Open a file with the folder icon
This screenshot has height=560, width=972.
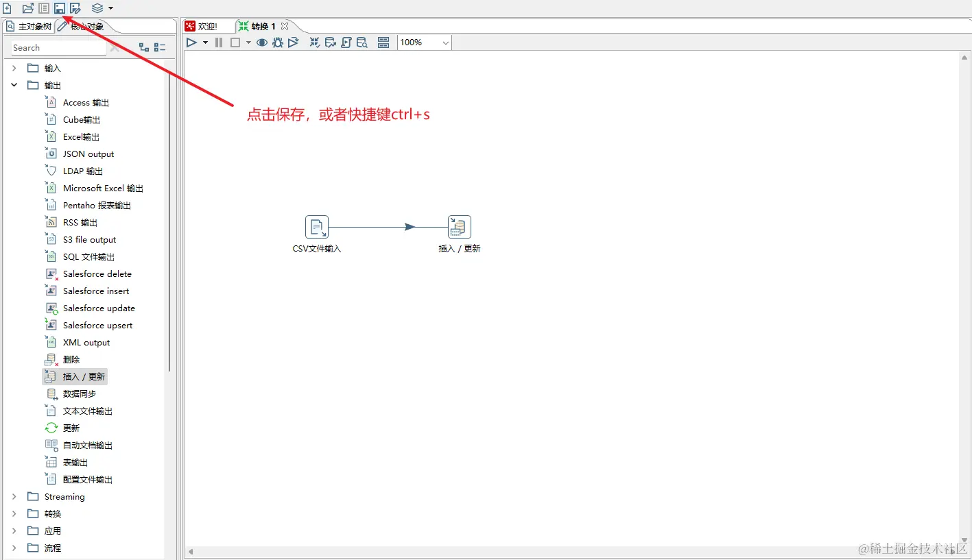pyautogui.click(x=27, y=8)
